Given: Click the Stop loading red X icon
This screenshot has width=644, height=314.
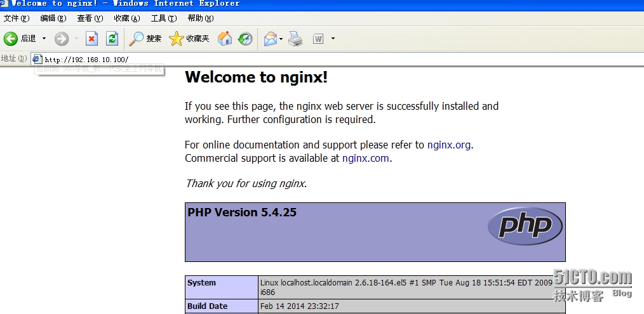Looking at the screenshot, I should click(x=91, y=39).
